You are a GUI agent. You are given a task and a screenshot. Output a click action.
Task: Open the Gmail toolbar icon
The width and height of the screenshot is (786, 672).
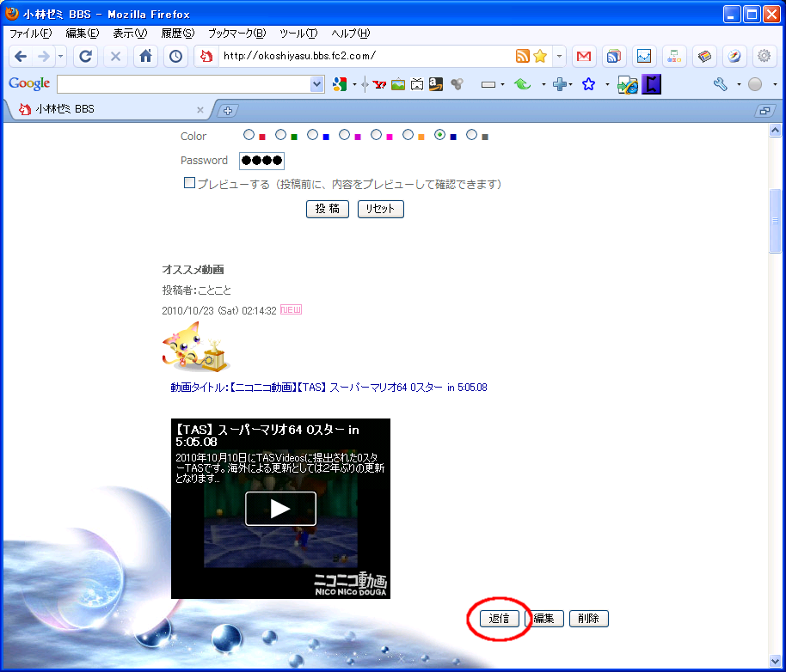click(584, 57)
